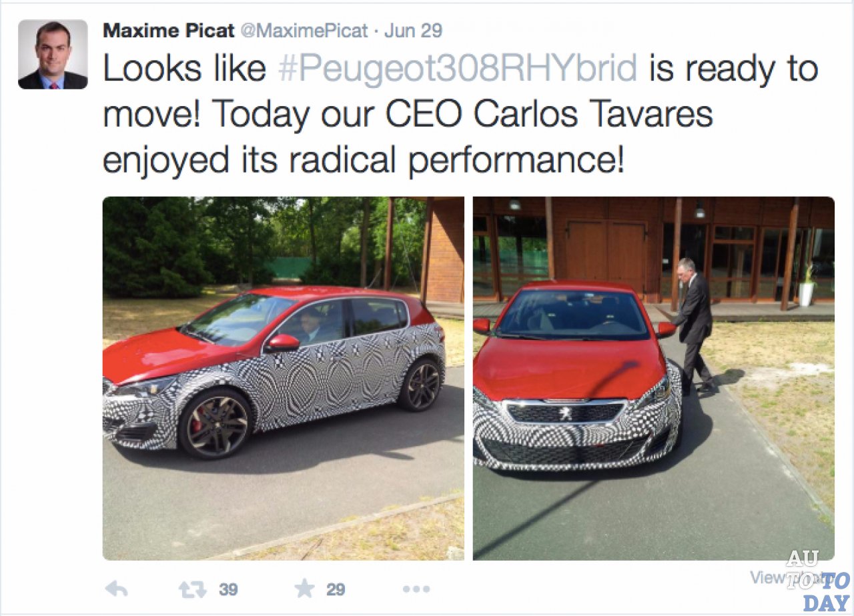
Task: View the 29 favorites count
Action: coord(336,589)
